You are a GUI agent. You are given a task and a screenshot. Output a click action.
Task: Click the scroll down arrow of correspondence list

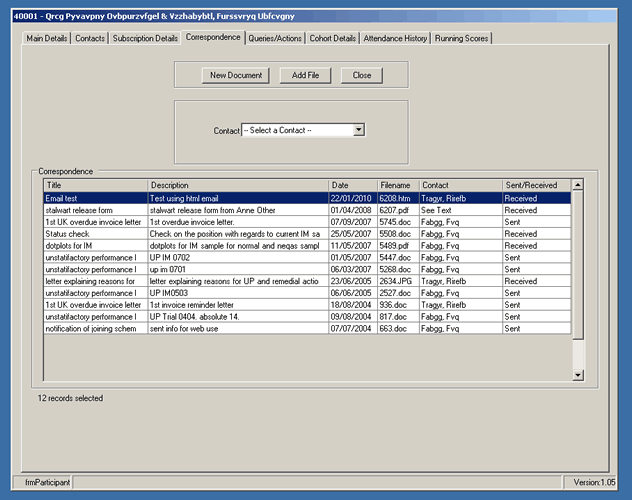pos(578,375)
